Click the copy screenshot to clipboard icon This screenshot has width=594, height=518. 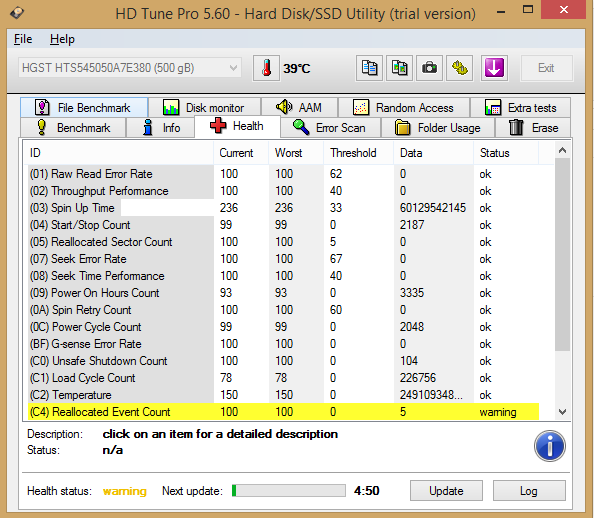point(399,68)
